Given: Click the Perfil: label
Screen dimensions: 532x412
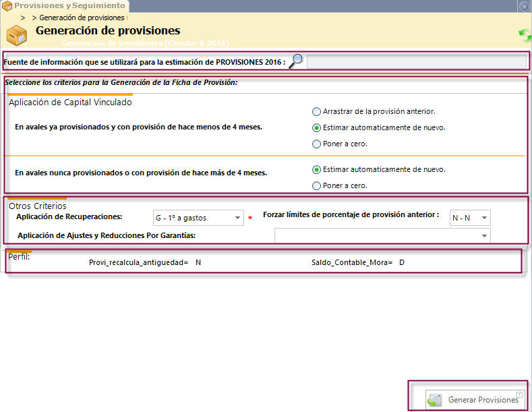Looking at the screenshot, I should (19, 256).
